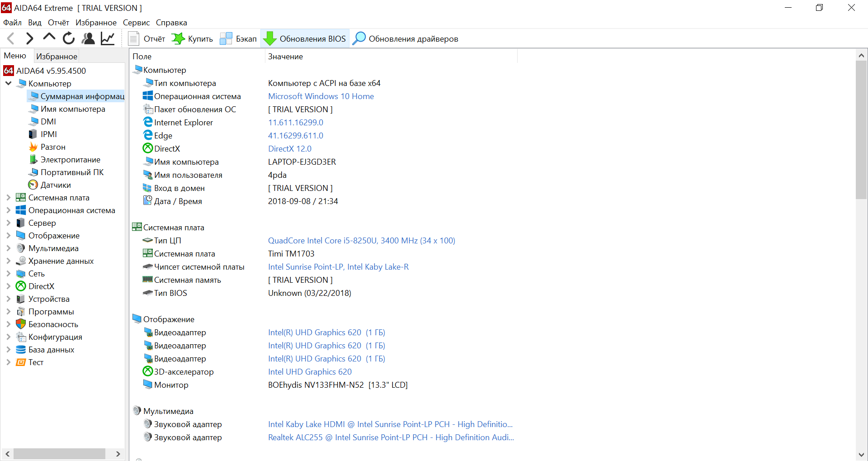868x461 pixels.
Task: Open the DirectX 12.0 link
Action: 290,149
